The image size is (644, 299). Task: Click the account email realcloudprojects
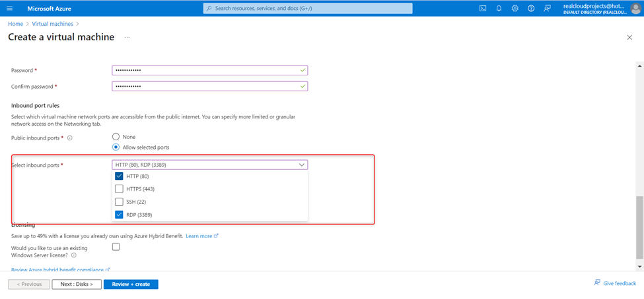tap(594, 6)
